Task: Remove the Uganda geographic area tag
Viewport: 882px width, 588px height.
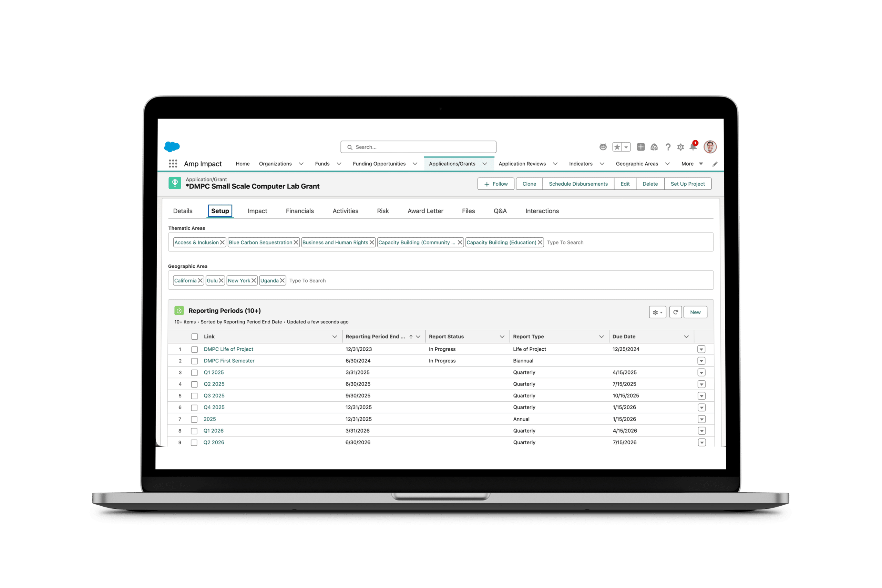Action: pos(283,280)
